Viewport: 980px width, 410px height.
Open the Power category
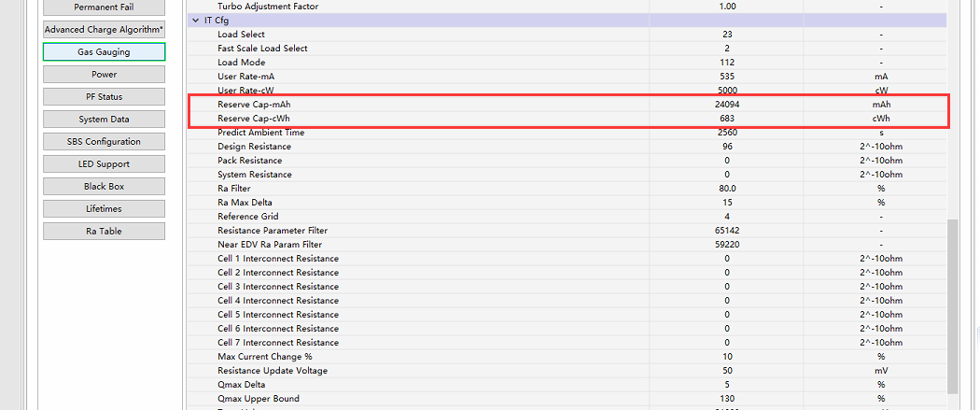coord(104,75)
